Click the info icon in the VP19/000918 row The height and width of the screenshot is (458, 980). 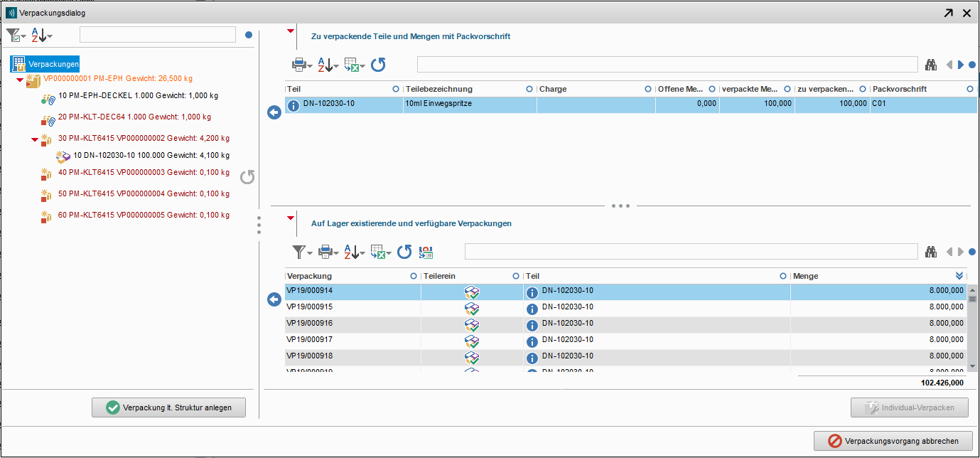click(x=532, y=358)
